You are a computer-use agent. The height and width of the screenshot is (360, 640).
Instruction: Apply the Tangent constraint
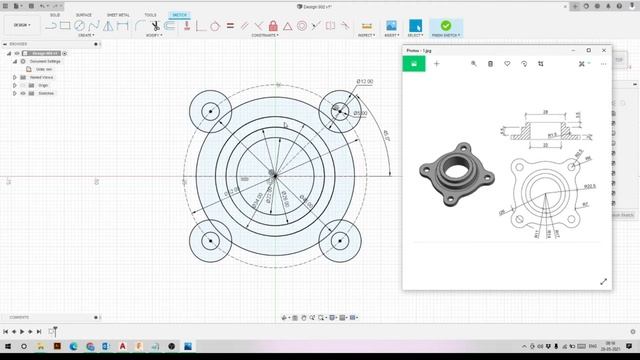click(215, 26)
